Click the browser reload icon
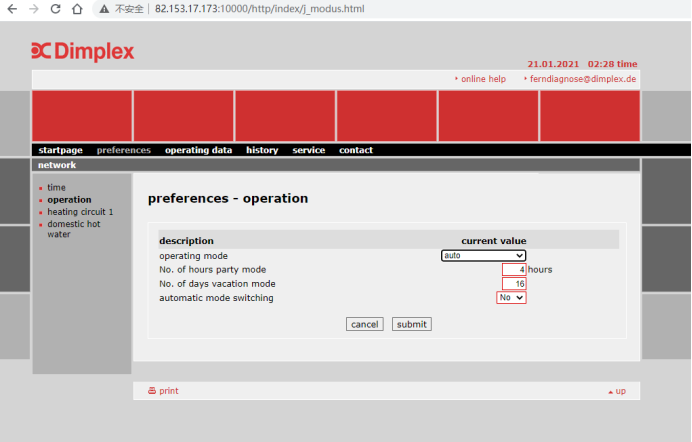The image size is (692, 442). click(x=57, y=9)
